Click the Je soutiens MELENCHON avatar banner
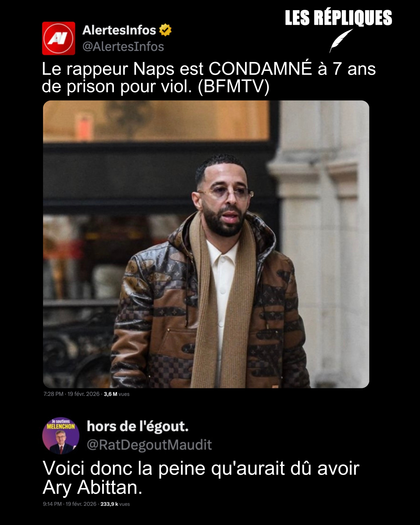This screenshot has height=525, width=420. click(61, 424)
